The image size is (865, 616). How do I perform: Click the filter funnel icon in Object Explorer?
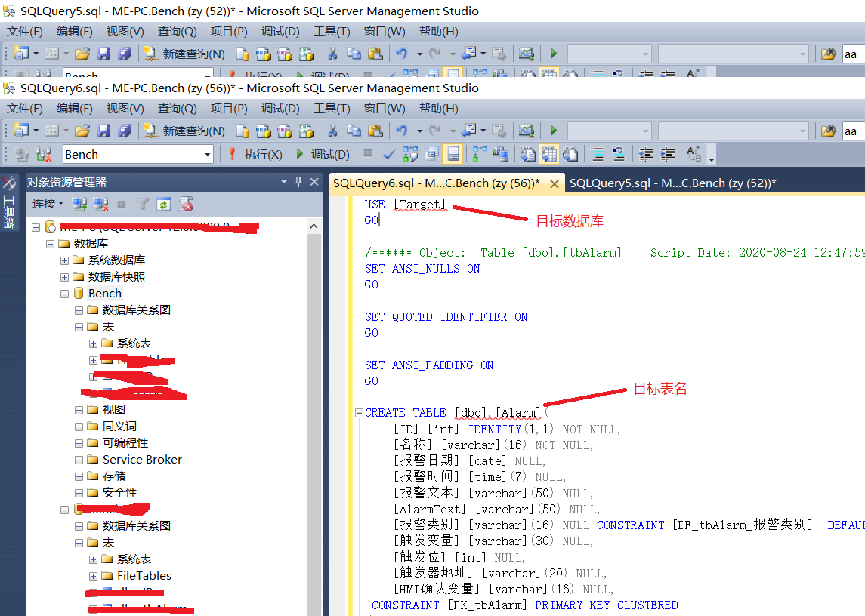point(143,205)
